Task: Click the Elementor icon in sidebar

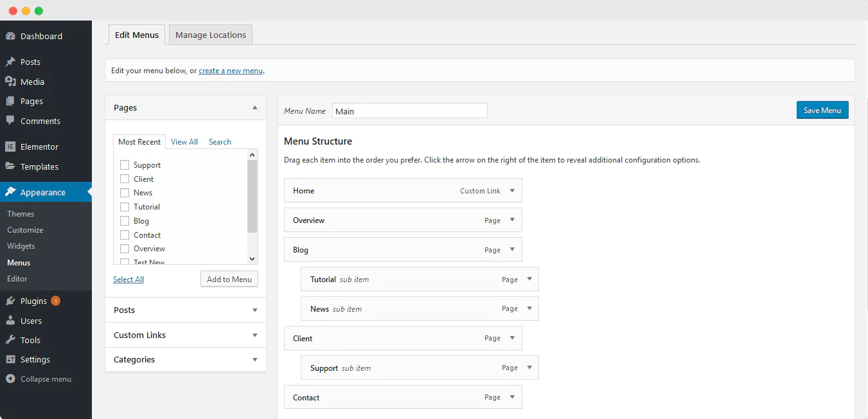Action: click(10, 147)
